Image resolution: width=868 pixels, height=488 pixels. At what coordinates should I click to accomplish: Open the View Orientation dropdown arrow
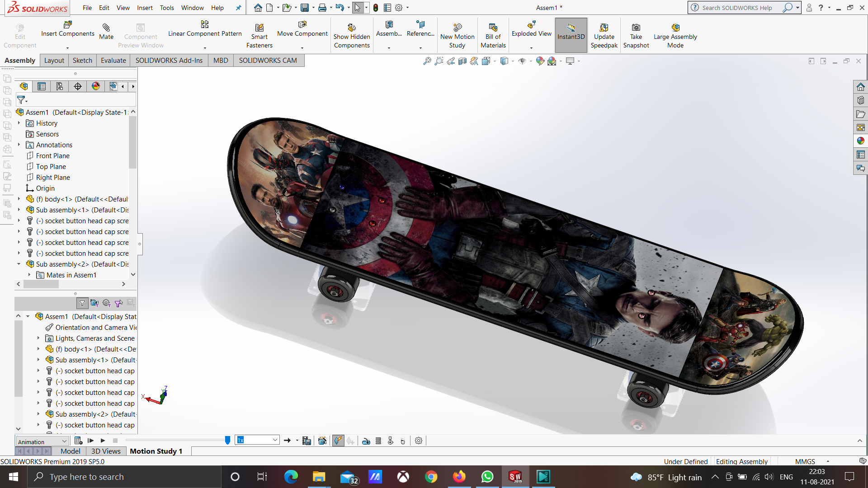(495, 61)
